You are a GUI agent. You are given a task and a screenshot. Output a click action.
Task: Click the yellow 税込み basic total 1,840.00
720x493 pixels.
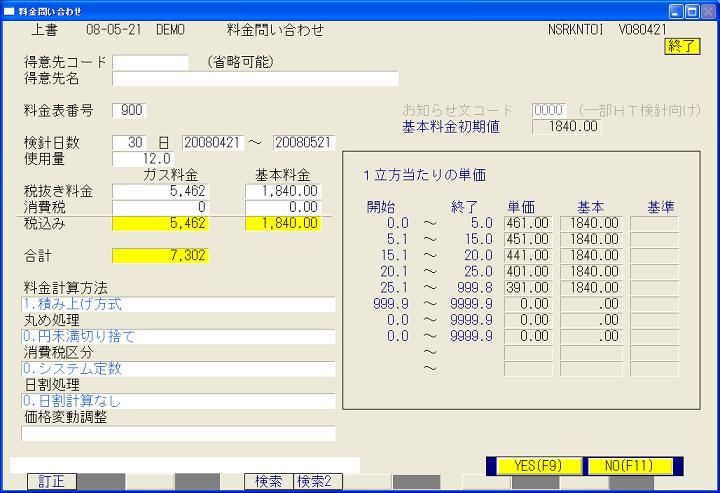click(x=283, y=224)
